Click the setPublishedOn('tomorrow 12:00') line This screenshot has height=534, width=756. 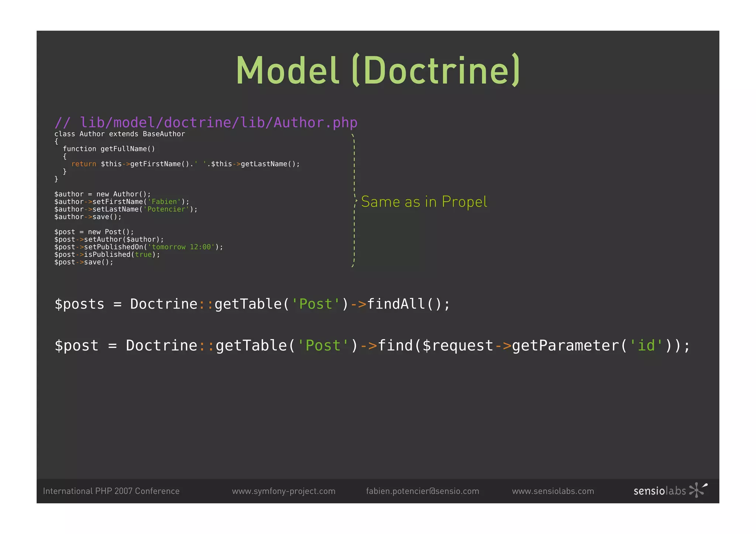click(139, 247)
